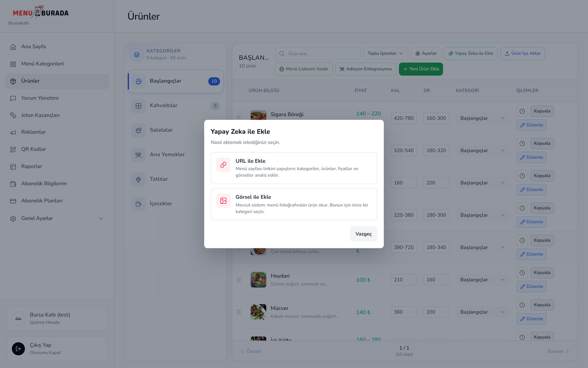Cancel dialog with Vazgeç
The width and height of the screenshot is (588, 368).
(x=363, y=234)
